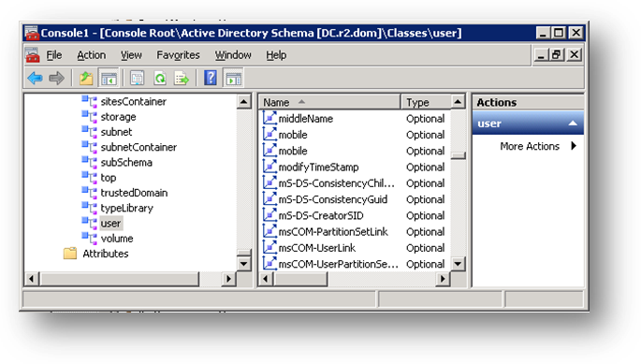Sort list by Type column header

[426, 102]
